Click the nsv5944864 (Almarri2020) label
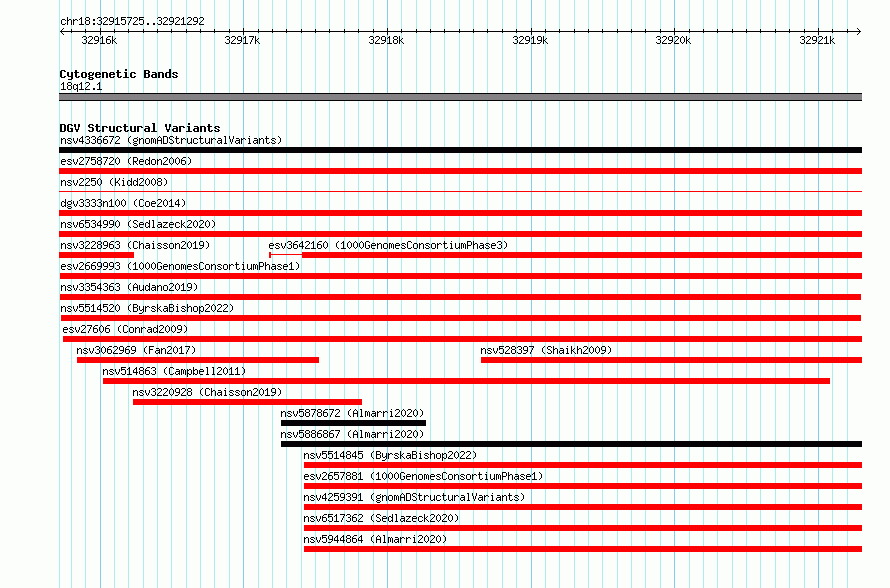Screen dimensions: 890x588 point(375,539)
